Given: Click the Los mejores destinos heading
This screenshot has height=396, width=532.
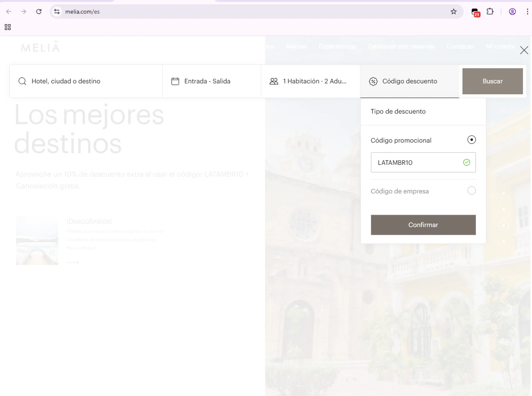Looking at the screenshot, I should (89, 130).
